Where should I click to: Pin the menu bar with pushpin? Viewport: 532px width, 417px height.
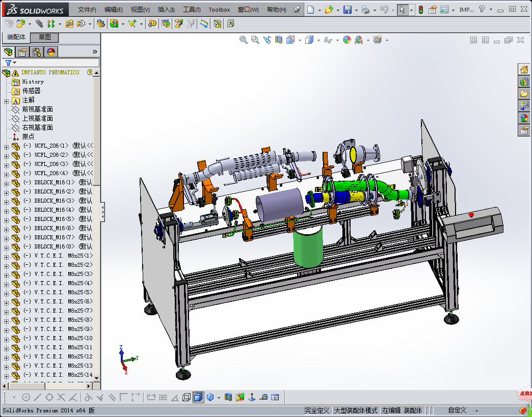click(x=297, y=10)
